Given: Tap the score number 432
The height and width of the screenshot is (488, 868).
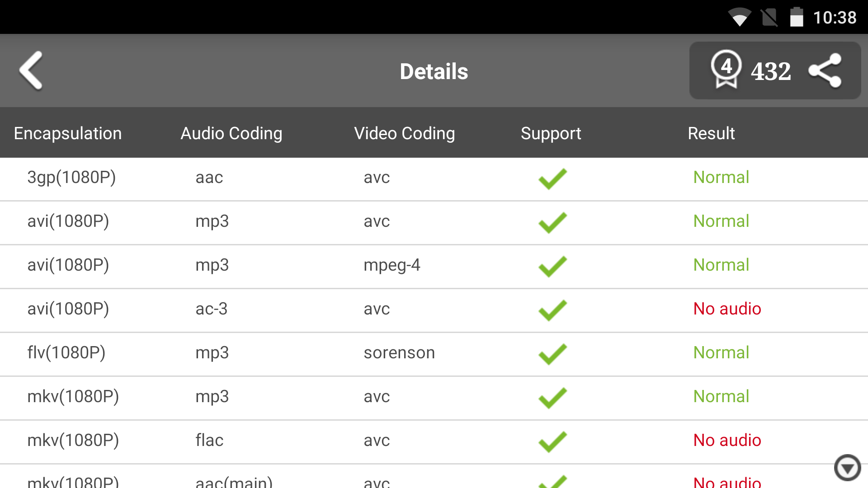Looking at the screenshot, I should click(x=771, y=71).
